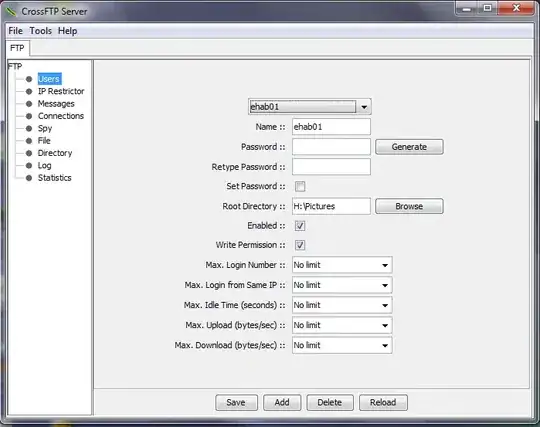
Task: Open the File menu
Action: (15, 31)
